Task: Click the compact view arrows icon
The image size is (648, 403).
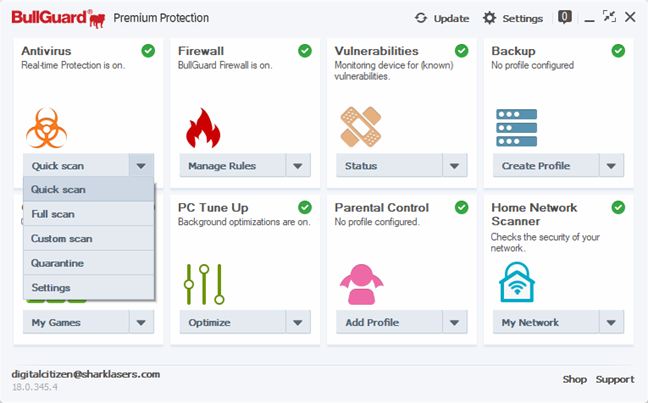Action: pos(609,17)
